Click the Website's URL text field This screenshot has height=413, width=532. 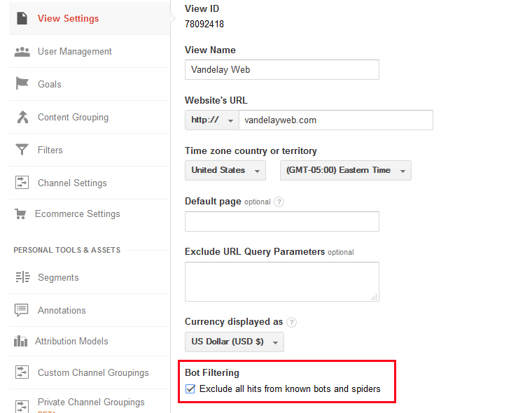click(x=336, y=120)
